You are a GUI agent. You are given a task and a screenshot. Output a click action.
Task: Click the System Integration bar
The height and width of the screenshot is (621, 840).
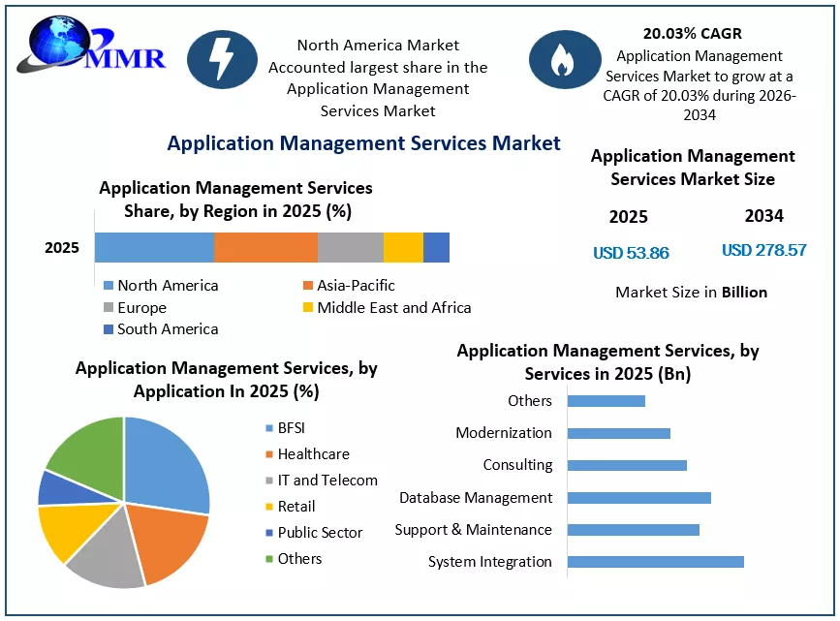pos(656,562)
